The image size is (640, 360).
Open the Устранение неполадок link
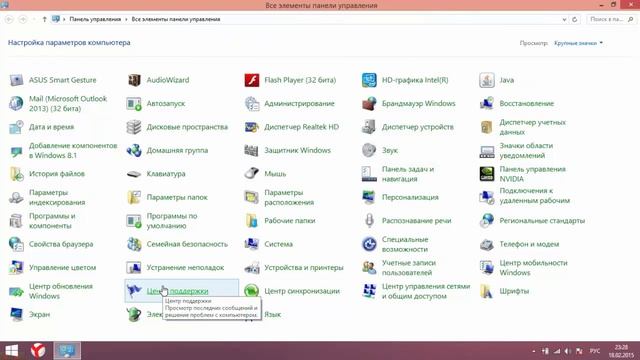click(x=185, y=268)
